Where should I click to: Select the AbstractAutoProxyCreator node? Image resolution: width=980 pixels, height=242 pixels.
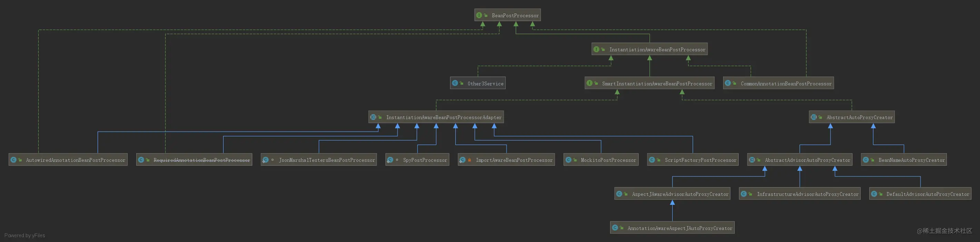[852, 117]
